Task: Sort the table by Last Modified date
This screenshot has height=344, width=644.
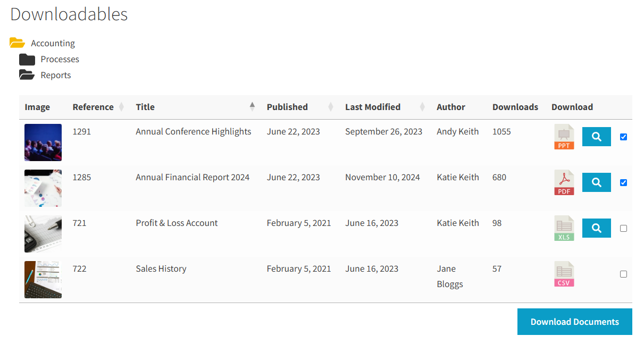Action: tap(373, 107)
